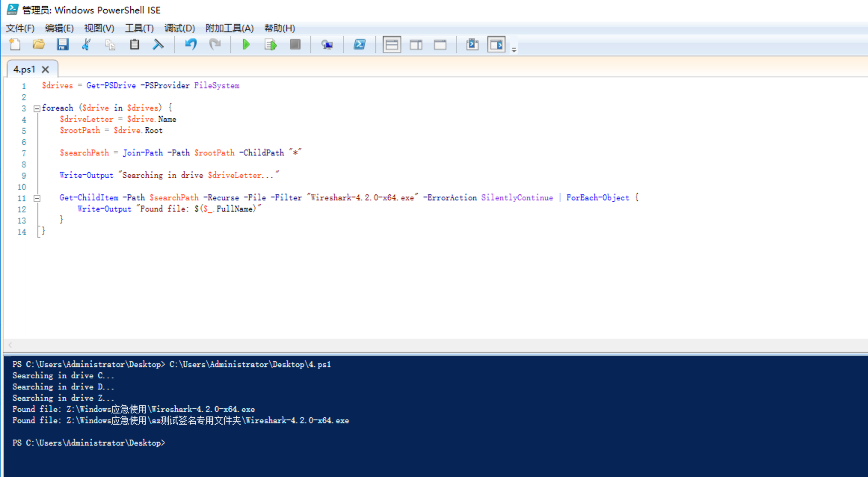Toggle script pane maximized layout
This screenshot has width=868, height=477.
(x=440, y=44)
